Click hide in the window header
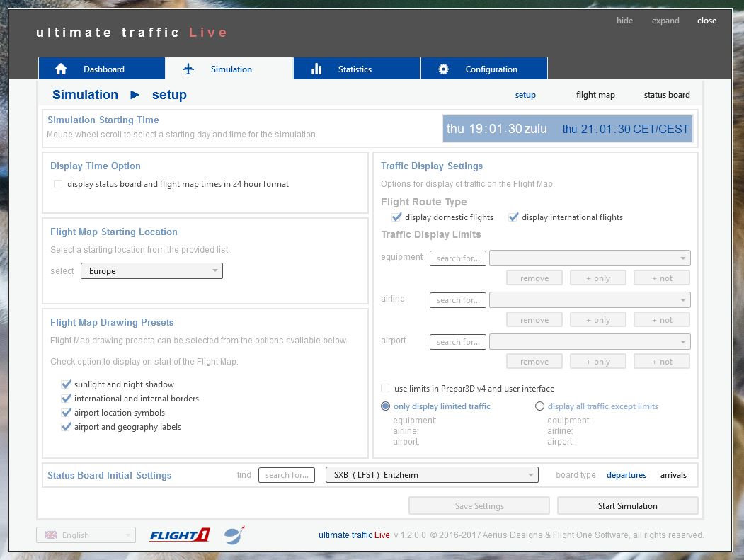 coord(624,21)
